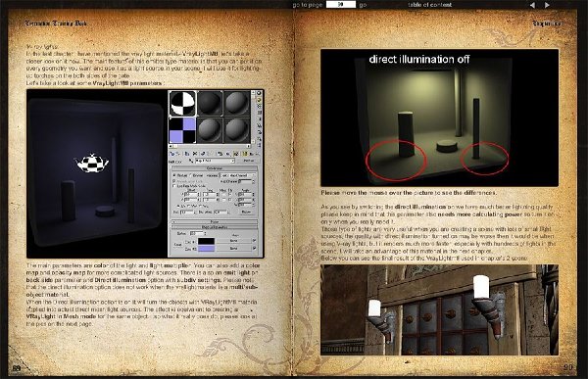
Task: Toggle the checkered Background icon in material editor sidebar
Action: pyautogui.click(x=259, y=106)
